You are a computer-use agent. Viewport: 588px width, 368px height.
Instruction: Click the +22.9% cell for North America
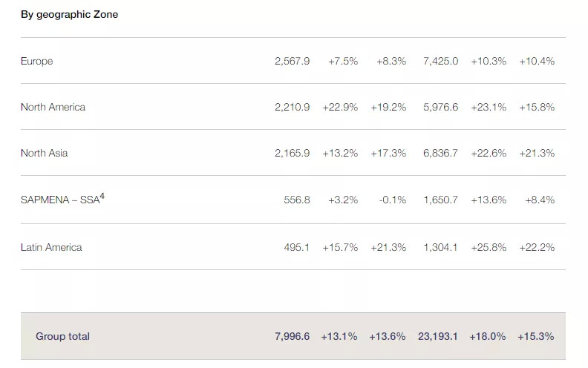[x=340, y=108]
